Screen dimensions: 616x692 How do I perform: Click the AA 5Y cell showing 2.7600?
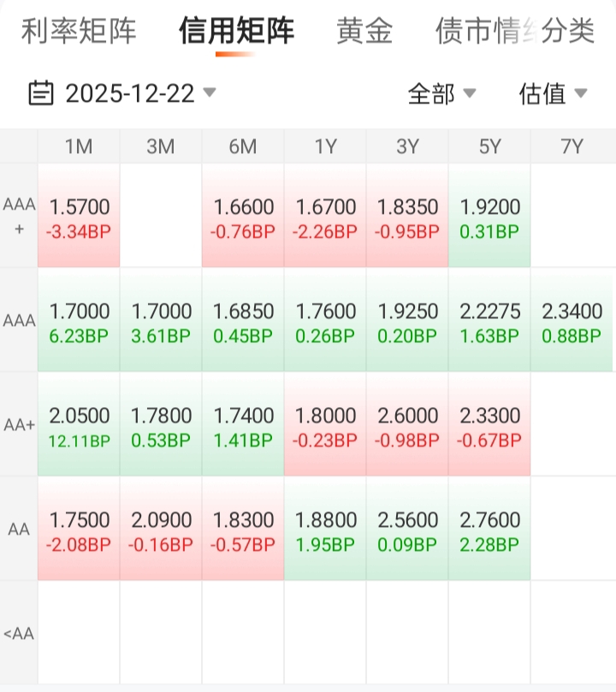click(x=489, y=530)
